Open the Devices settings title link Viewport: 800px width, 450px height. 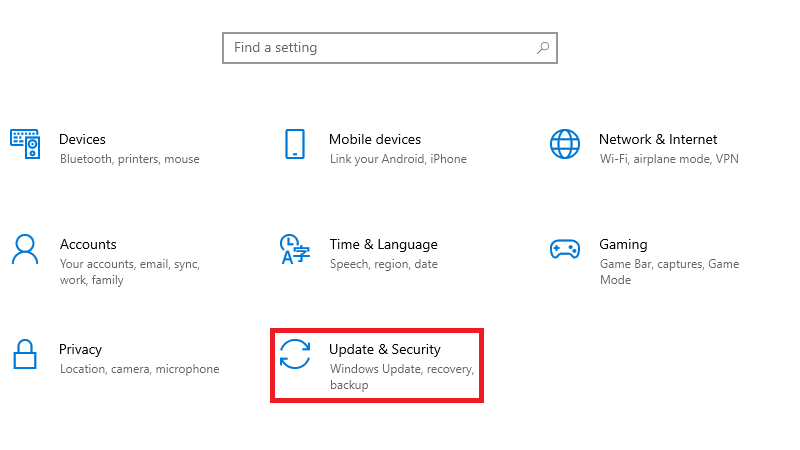(82, 139)
